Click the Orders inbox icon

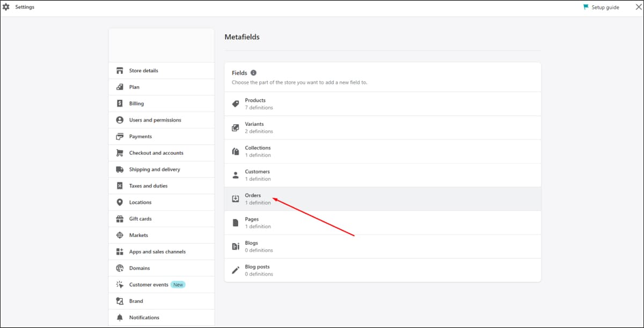pyautogui.click(x=235, y=199)
